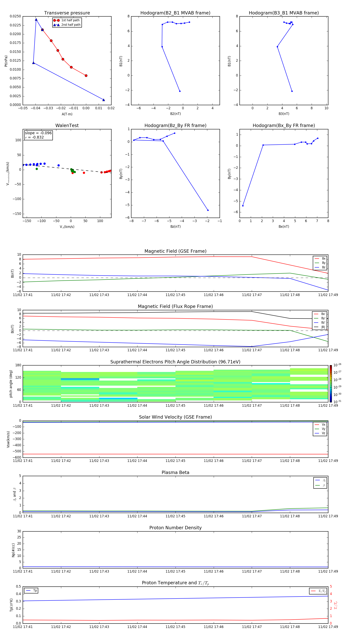Click the By' legend entry in Flux Rope panel
The width and height of the screenshot is (351, 644).
tap(320, 318)
